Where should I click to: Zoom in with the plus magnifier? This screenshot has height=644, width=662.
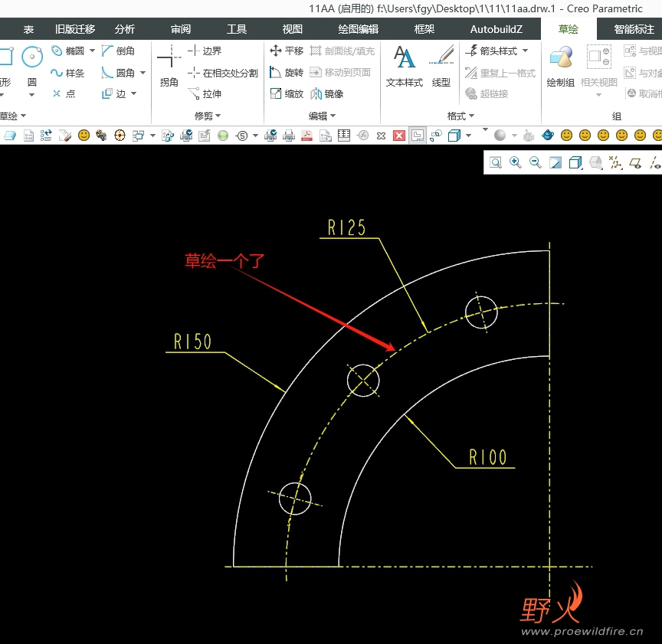click(515, 162)
